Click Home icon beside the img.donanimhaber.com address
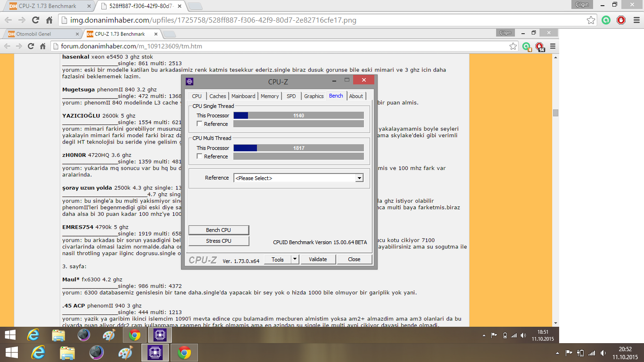 click(49, 20)
